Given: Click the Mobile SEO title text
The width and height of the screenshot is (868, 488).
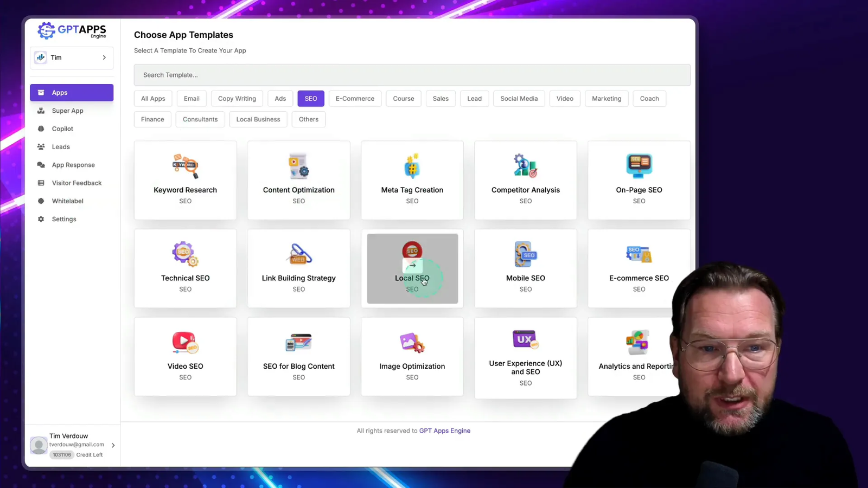Looking at the screenshot, I should (525, 278).
